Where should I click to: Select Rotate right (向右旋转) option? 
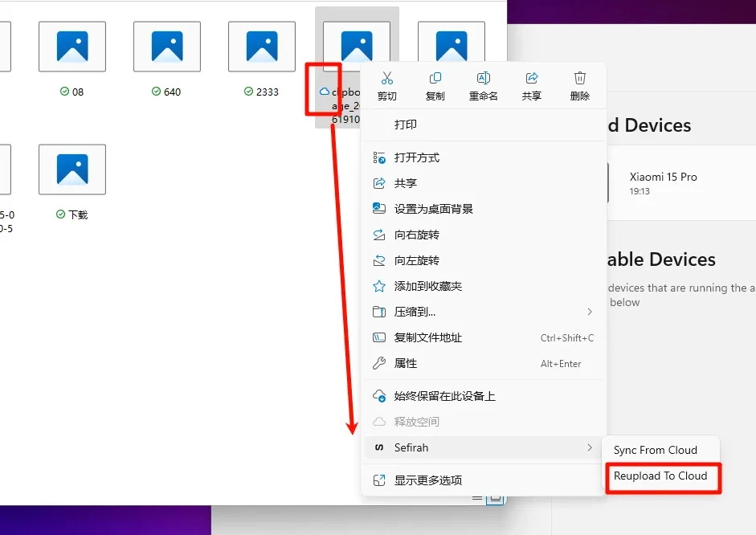[x=416, y=235]
